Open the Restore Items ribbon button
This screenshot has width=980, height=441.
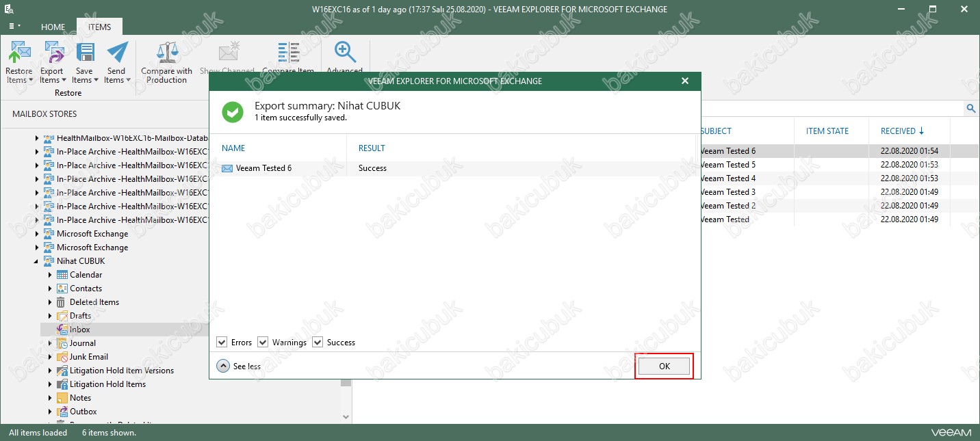coord(19,62)
